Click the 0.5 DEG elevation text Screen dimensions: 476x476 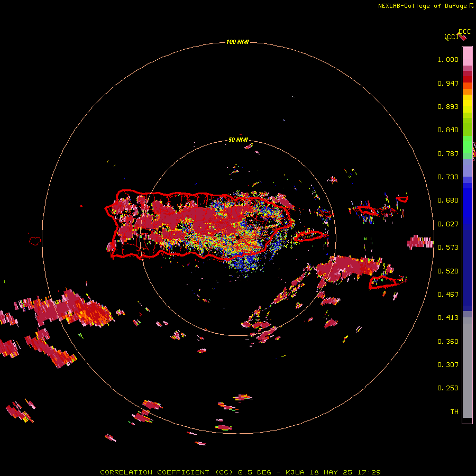pos(255,472)
